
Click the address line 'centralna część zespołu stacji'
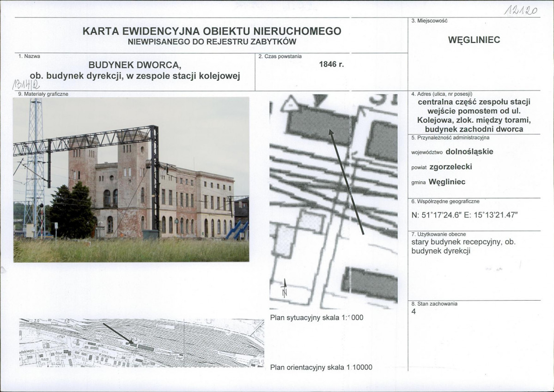(x=474, y=102)
